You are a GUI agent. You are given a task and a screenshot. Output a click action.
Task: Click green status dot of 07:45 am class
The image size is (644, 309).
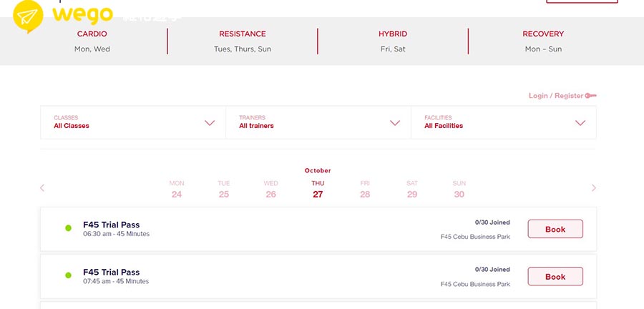[69, 275]
